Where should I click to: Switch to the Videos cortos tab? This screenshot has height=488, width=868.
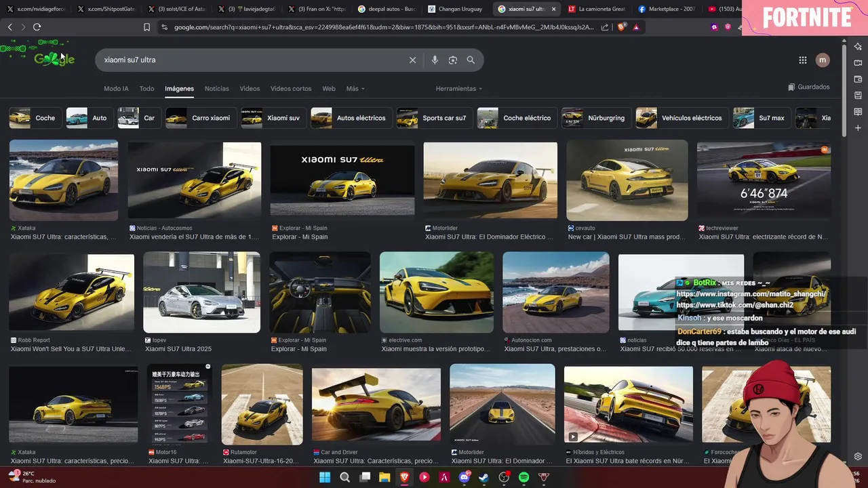click(x=291, y=88)
